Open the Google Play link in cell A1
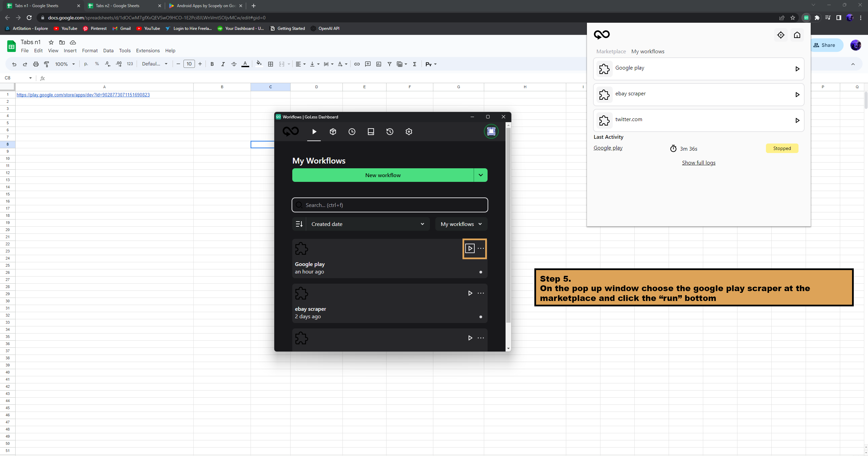The image size is (868, 456). [83, 95]
